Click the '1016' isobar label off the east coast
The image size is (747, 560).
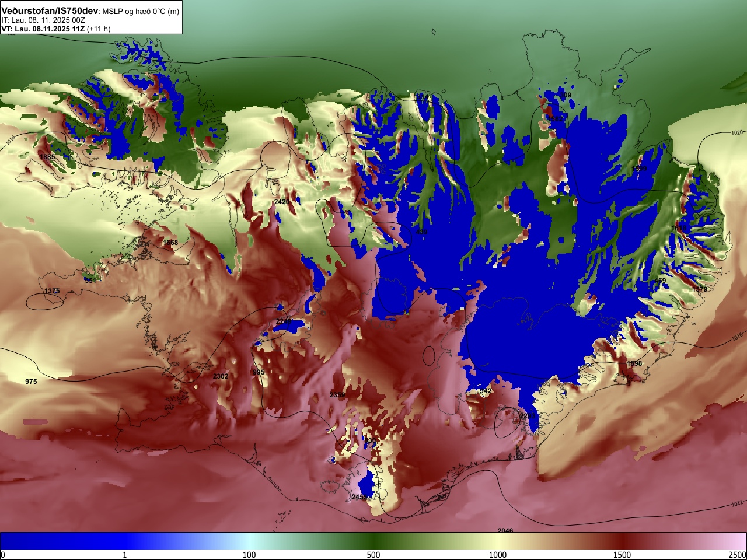[x=737, y=337]
